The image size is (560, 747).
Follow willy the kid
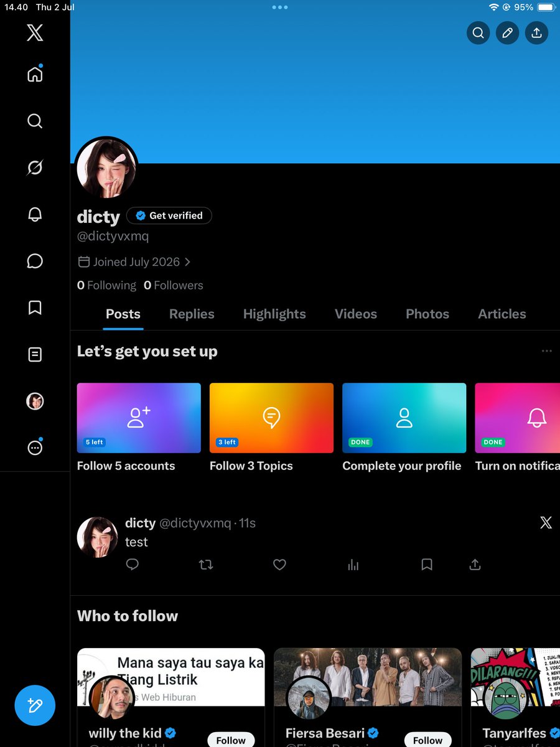(x=231, y=740)
